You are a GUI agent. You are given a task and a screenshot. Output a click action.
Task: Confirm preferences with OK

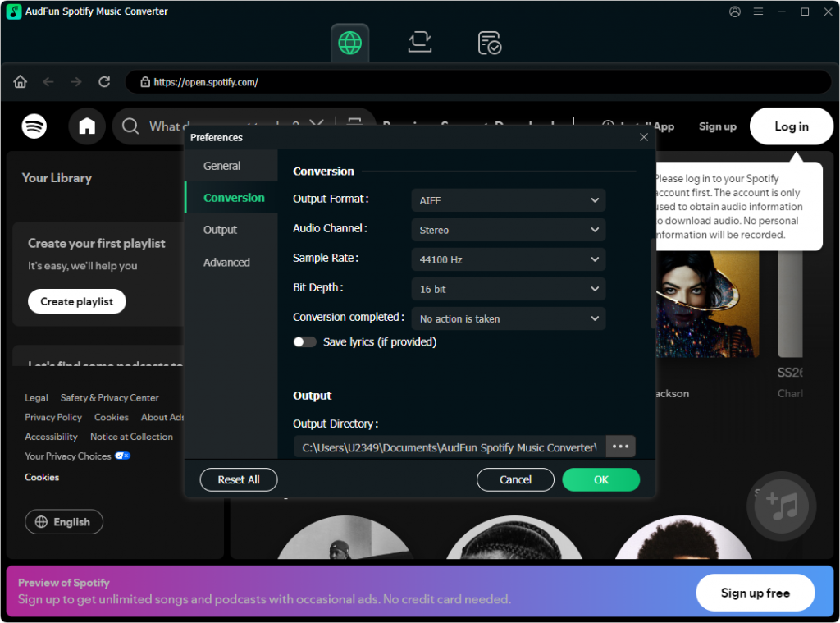(x=601, y=479)
